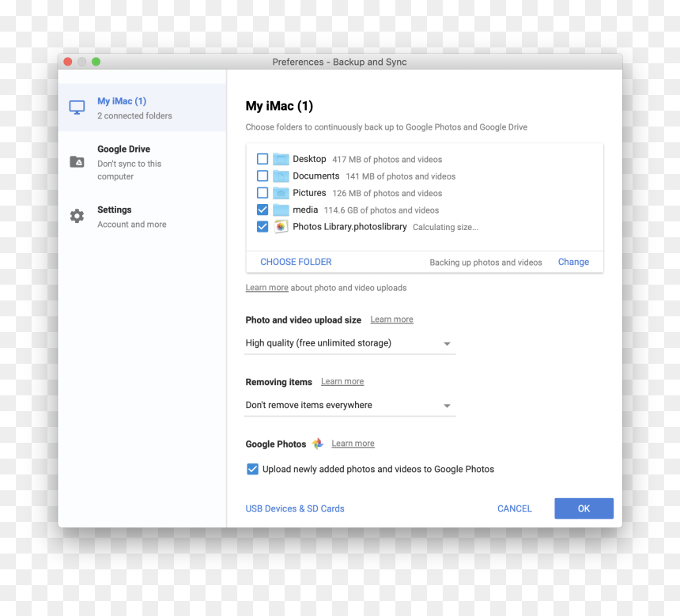Enable backup for the Desktop folder
The height and width of the screenshot is (616, 680).
point(263,159)
